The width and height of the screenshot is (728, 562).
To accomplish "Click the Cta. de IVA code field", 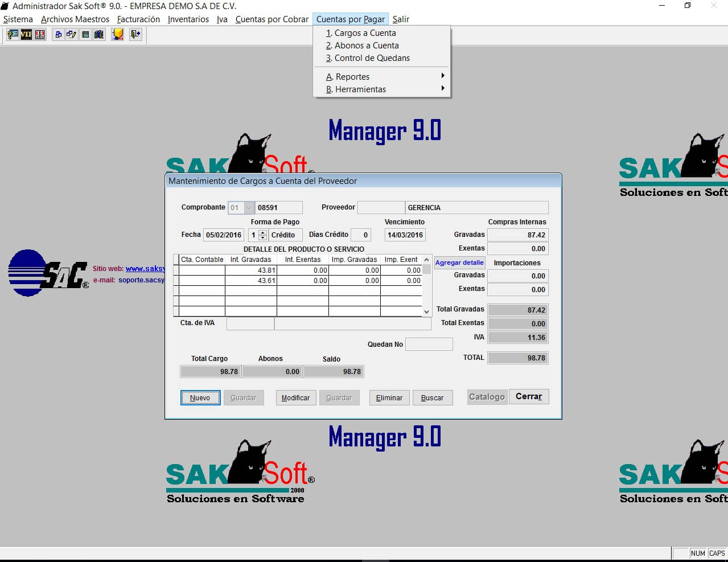I will (250, 323).
